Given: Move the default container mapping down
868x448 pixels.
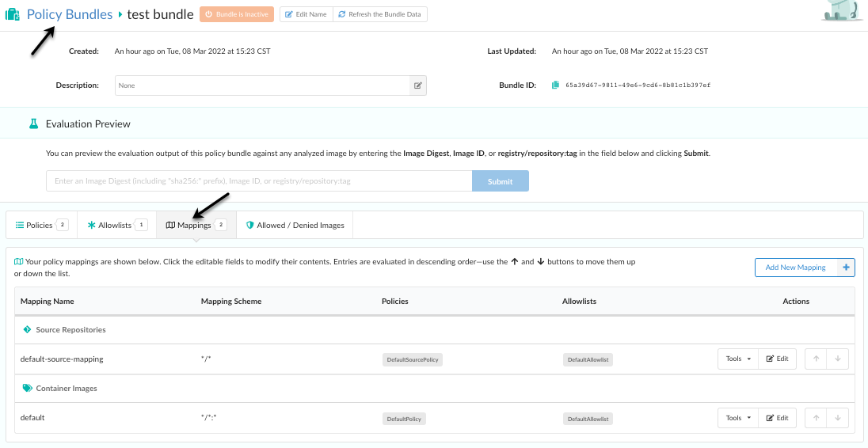Looking at the screenshot, I should point(838,418).
